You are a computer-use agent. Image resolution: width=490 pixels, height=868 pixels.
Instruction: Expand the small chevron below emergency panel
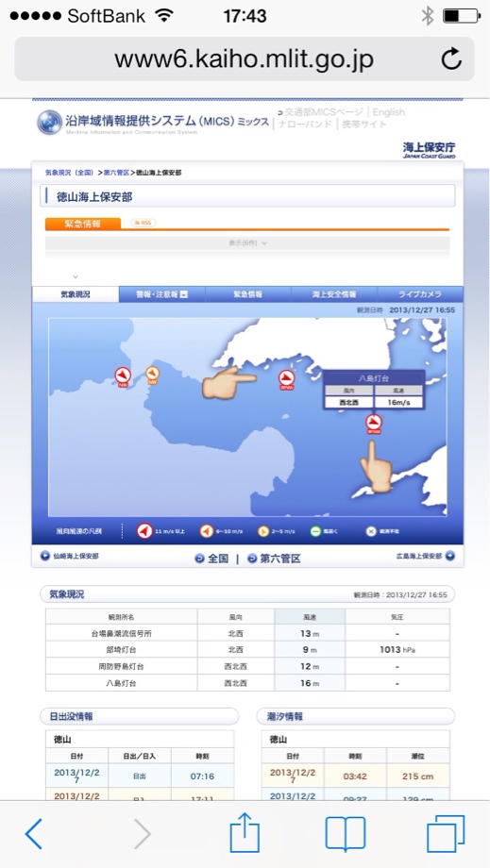point(76,276)
